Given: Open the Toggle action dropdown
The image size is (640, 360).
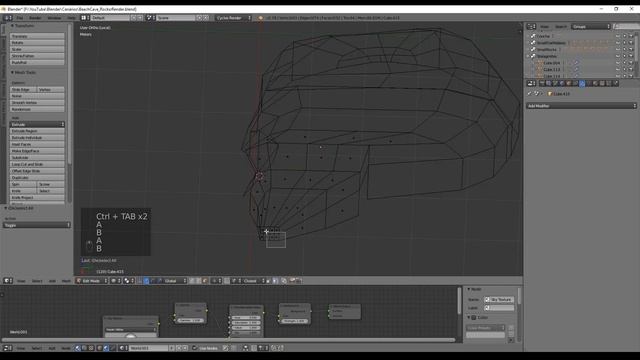Looking at the screenshot, I should (x=37, y=225).
